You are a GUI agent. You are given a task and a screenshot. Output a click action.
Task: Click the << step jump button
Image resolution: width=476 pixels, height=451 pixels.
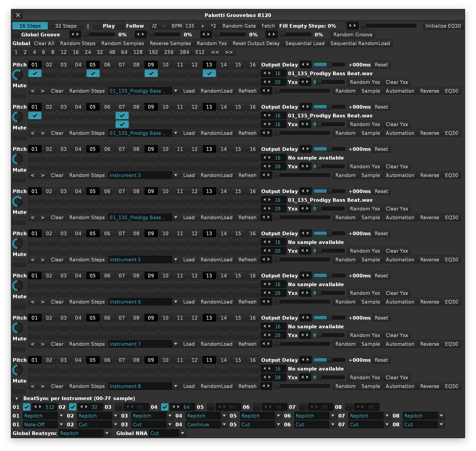(x=215, y=52)
